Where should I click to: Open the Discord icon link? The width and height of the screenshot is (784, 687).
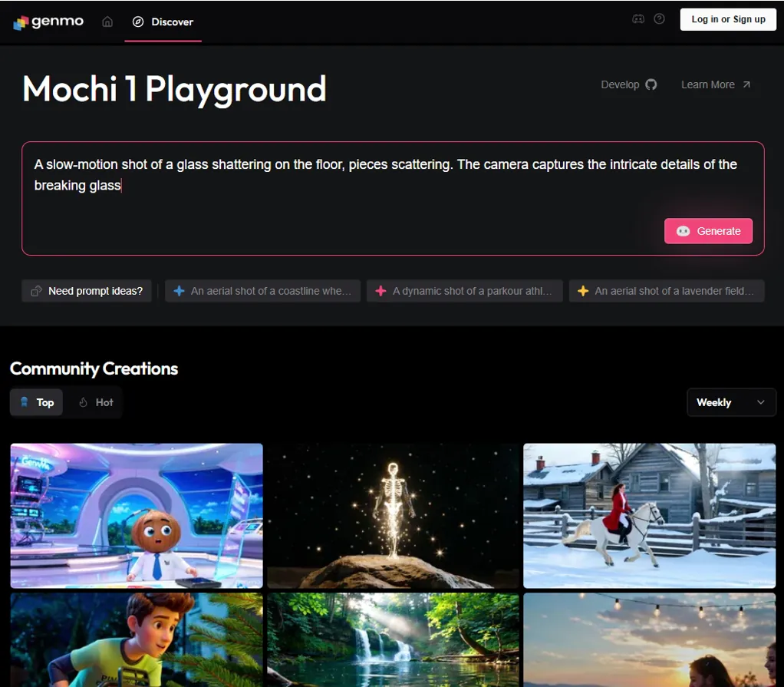pyautogui.click(x=638, y=19)
